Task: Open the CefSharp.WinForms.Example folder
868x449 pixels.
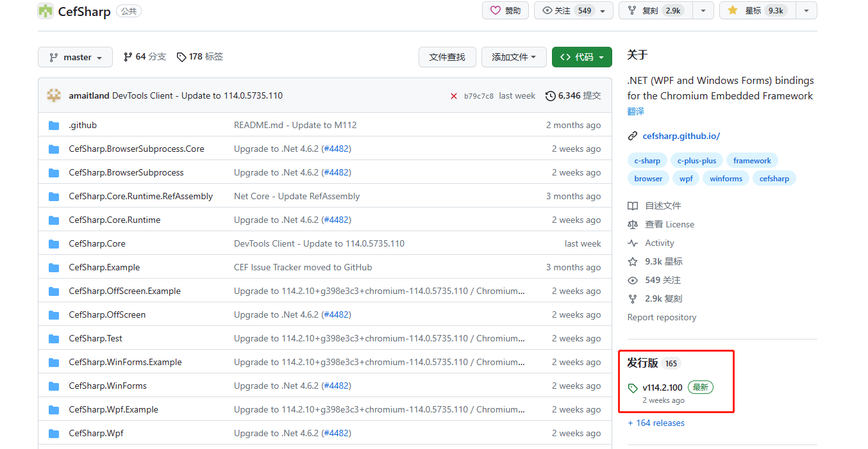Action: 125,363
